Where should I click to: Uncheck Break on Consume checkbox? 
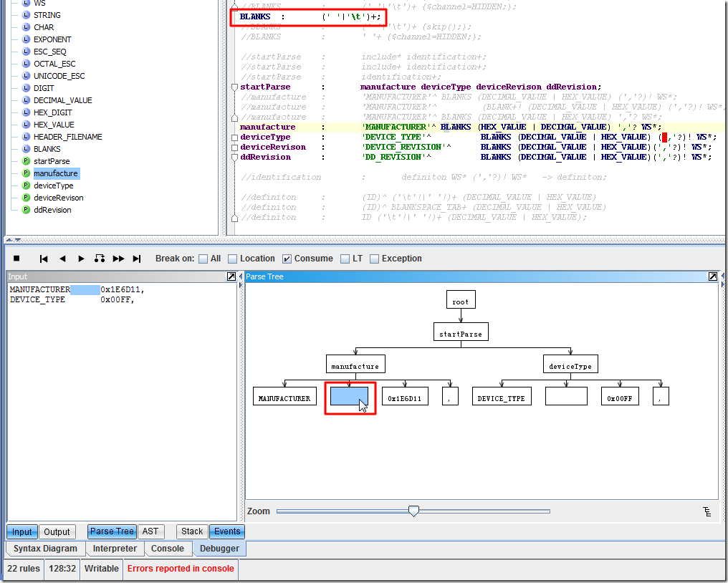(x=287, y=259)
